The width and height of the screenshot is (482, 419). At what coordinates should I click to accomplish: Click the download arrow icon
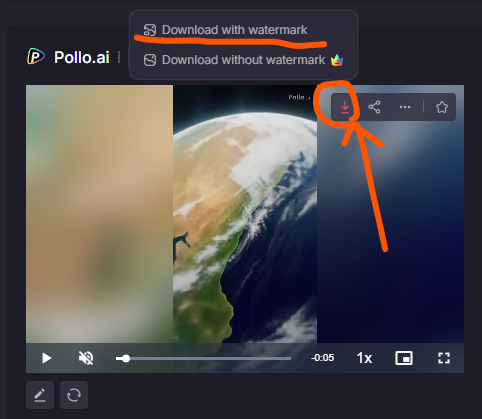coord(345,107)
